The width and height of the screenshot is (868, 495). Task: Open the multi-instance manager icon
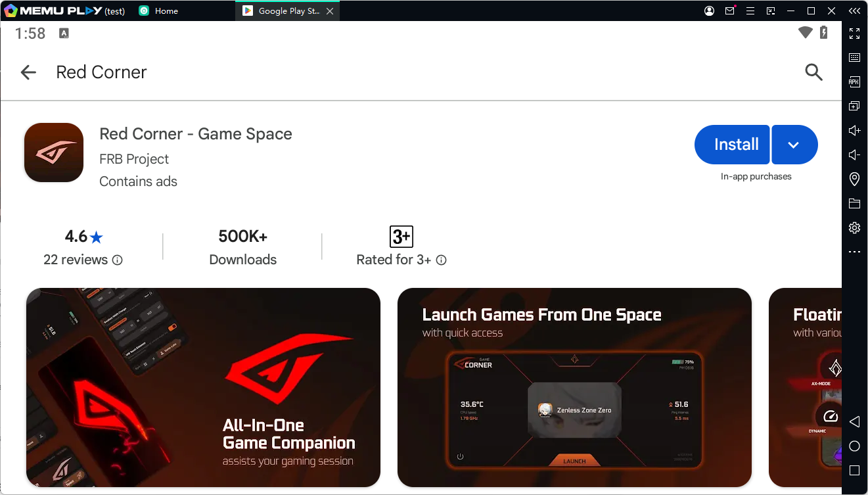[854, 106]
